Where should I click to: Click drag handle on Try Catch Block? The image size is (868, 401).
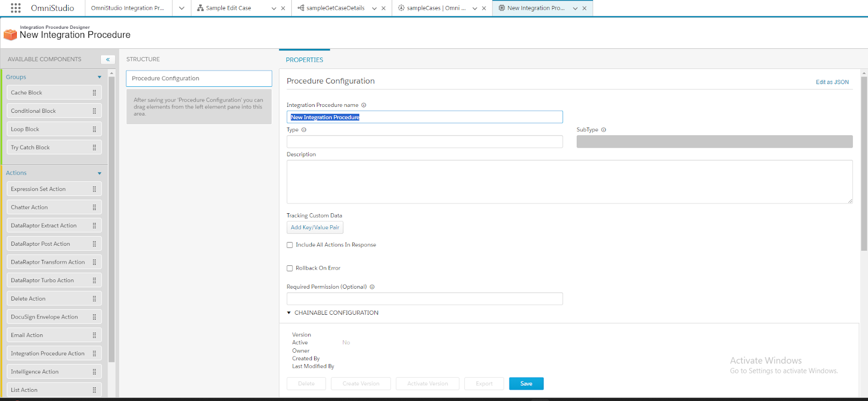[x=94, y=148]
